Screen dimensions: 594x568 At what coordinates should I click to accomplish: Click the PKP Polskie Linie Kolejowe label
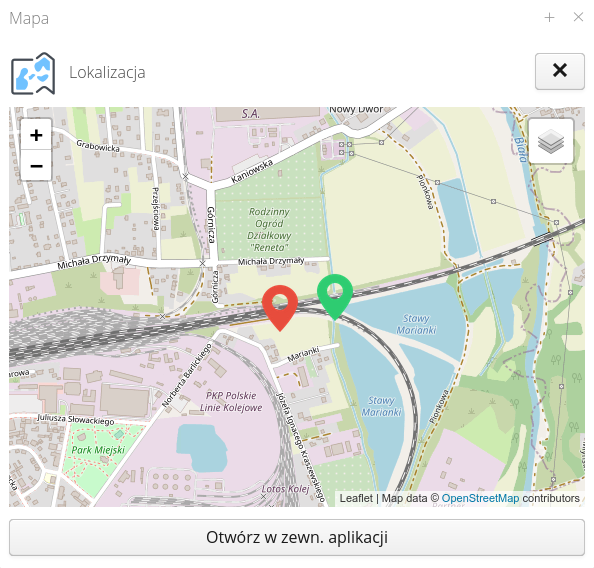pyautogui.click(x=231, y=402)
